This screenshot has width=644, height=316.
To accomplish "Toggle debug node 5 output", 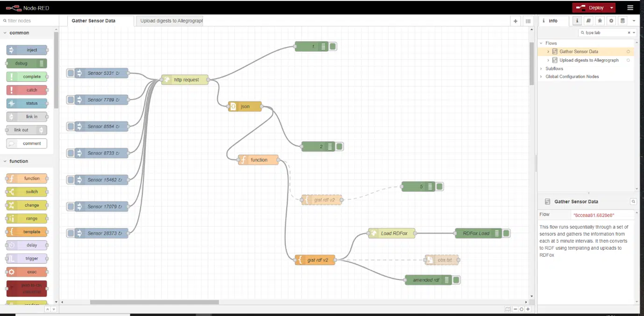I will [x=439, y=187].
